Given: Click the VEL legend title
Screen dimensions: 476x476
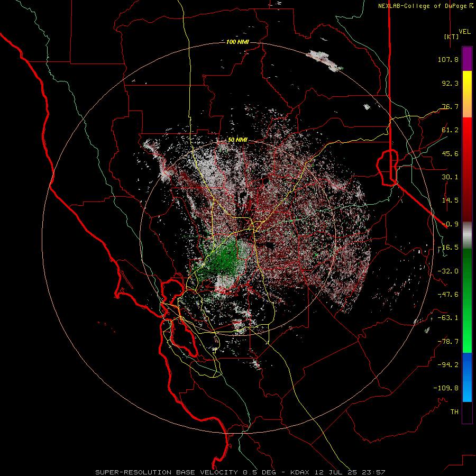Looking at the screenshot, I should pyautogui.click(x=464, y=32).
